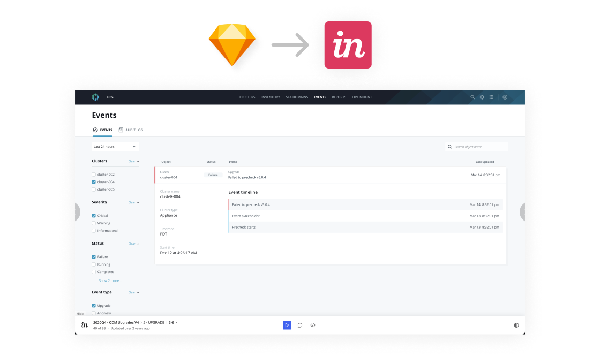Open the user account icon

[505, 97]
